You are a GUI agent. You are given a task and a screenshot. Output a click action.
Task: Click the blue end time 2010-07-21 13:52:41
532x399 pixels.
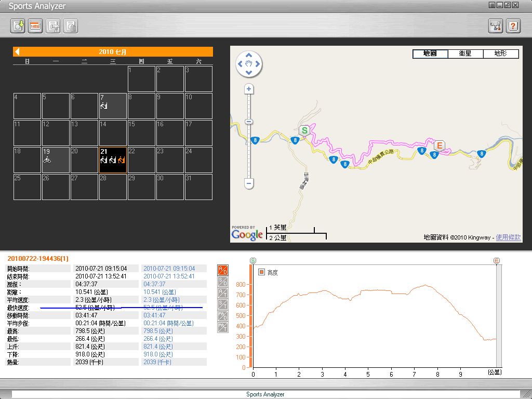pyautogui.click(x=169, y=276)
